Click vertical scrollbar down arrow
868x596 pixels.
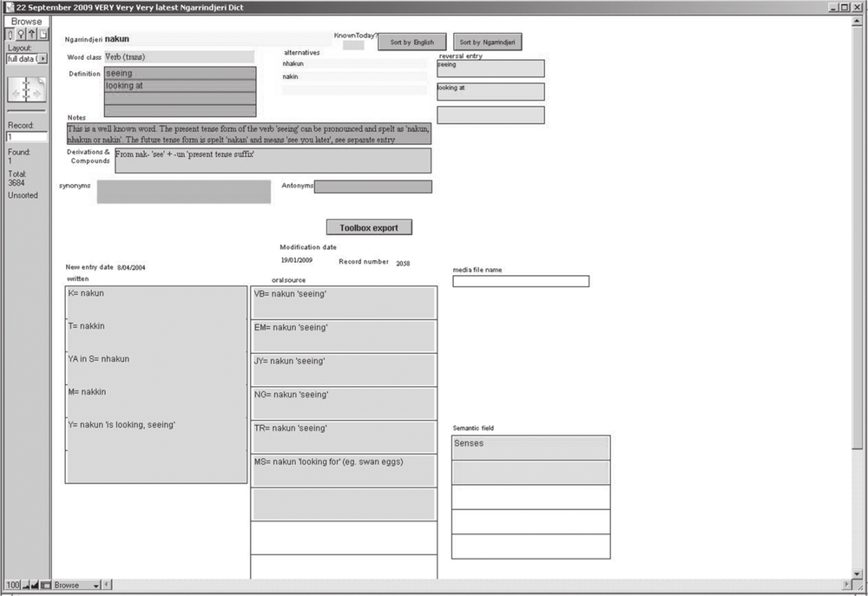[x=858, y=573]
